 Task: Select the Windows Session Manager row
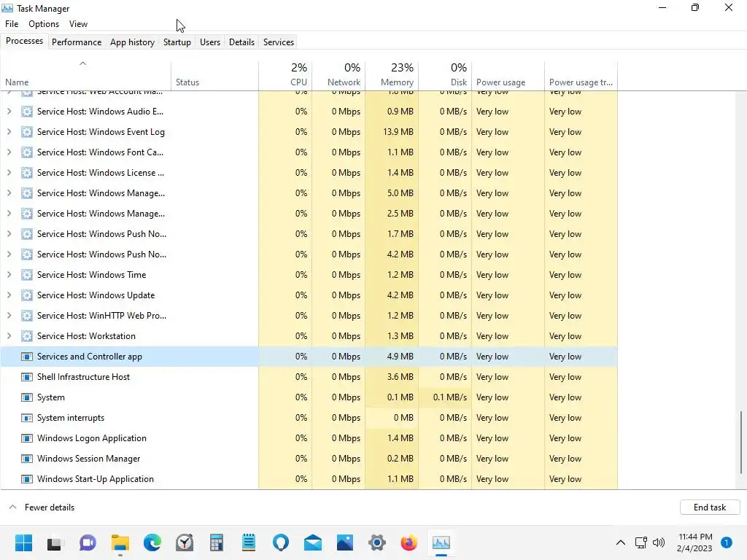tap(309, 459)
